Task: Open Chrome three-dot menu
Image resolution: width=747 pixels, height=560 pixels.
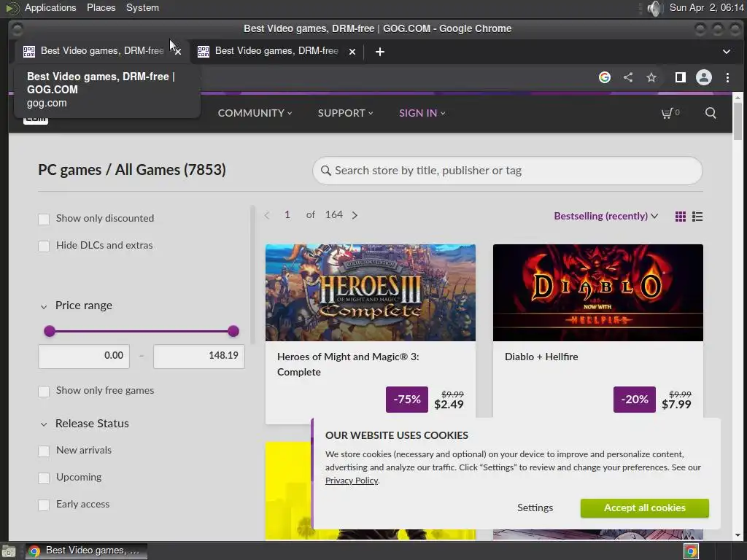Action: tap(727, 77)
